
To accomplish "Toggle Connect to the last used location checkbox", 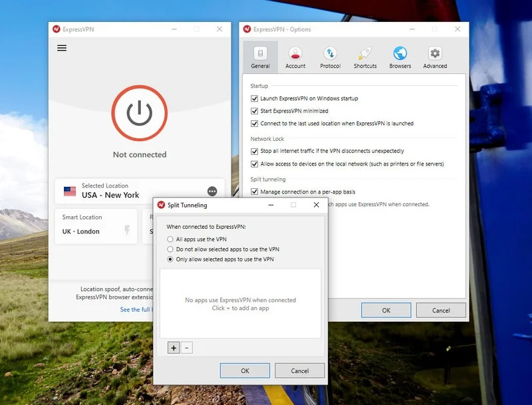I will coord(254,124).
